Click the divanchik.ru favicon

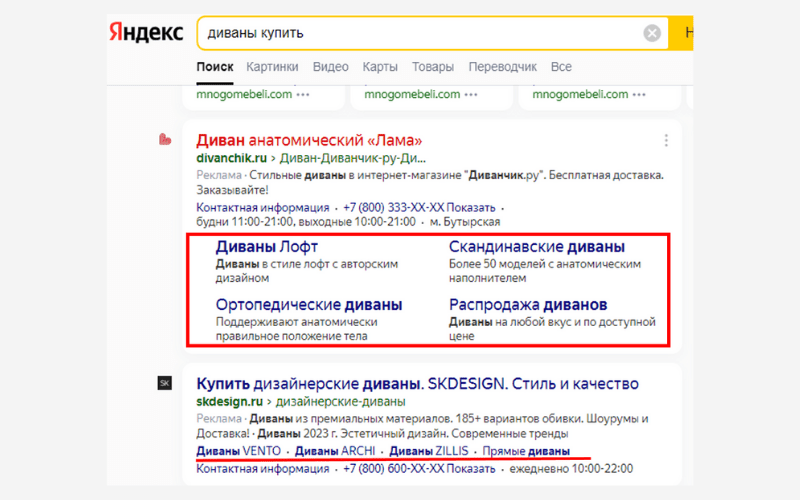[x=165, y=139]
